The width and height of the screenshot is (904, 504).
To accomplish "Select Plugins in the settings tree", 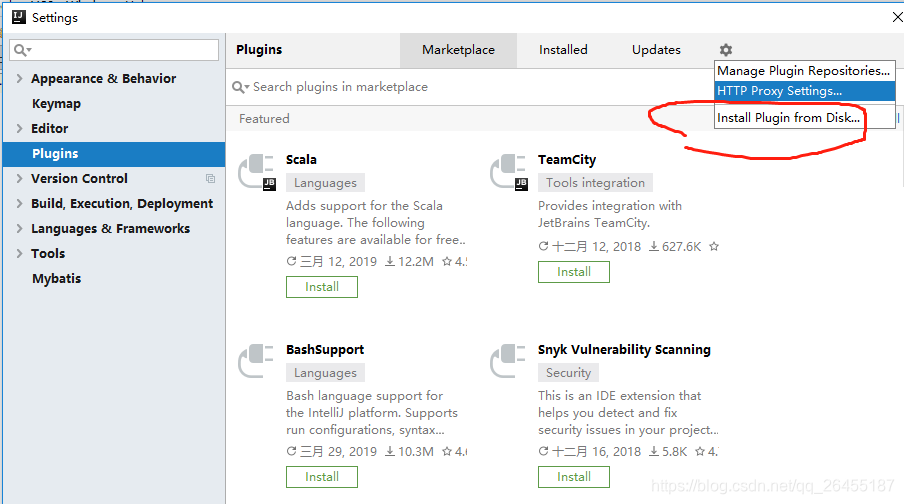I will pyautogui.click(x=114, y=154).
